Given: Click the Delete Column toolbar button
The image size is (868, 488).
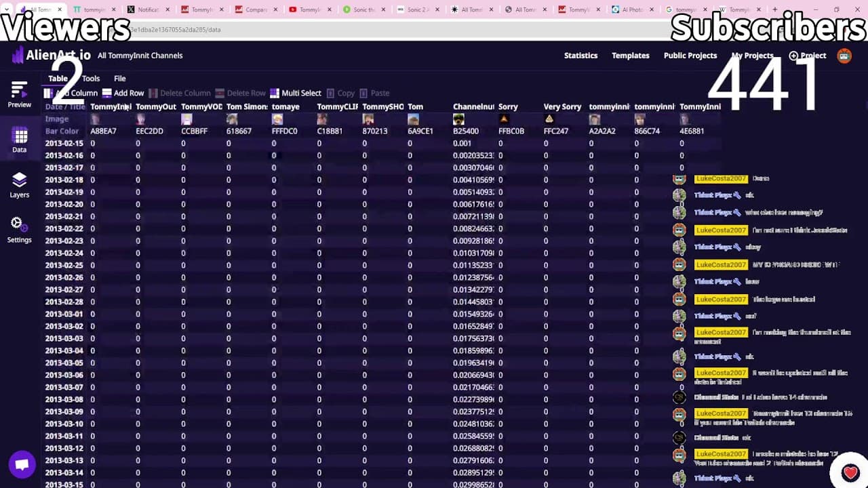Looking at the screenshot, I should click(180, 93).
